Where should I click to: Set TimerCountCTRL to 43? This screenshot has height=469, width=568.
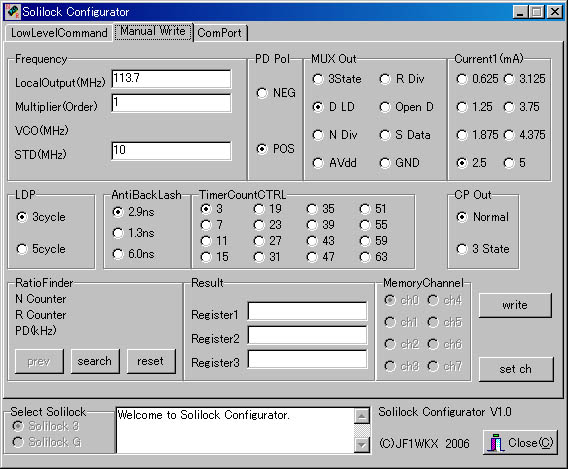pyautogui.click(x=320, y=241)
